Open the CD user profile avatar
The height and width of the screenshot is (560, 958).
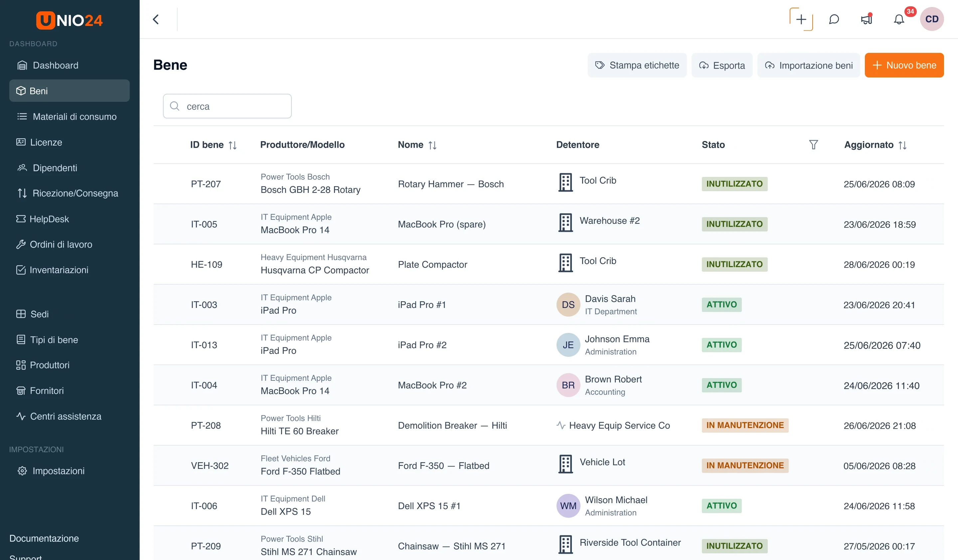coord(932,19)
